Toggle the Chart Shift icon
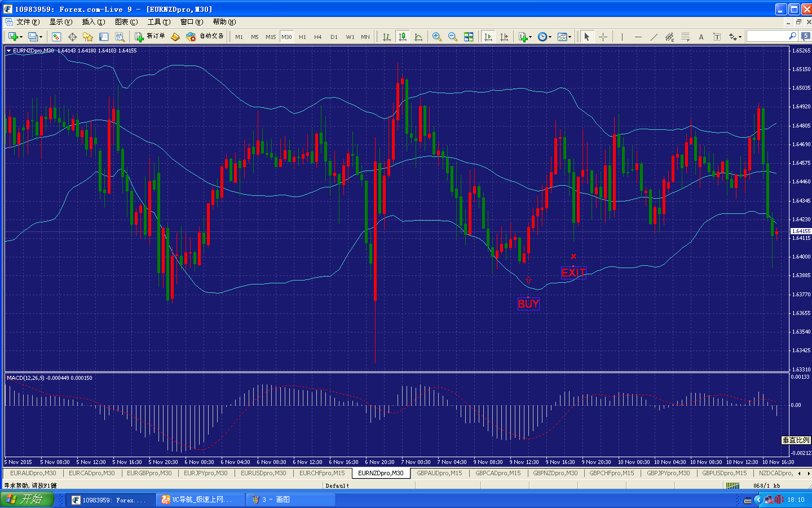812x508 pixels. [504, 37]
